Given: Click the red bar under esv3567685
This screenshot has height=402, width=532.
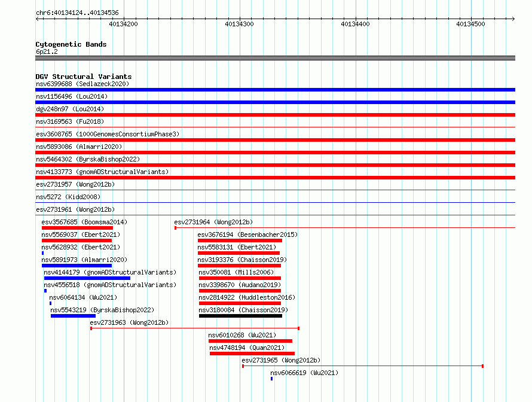Looking at the screenshot, I should coord(77,228).
